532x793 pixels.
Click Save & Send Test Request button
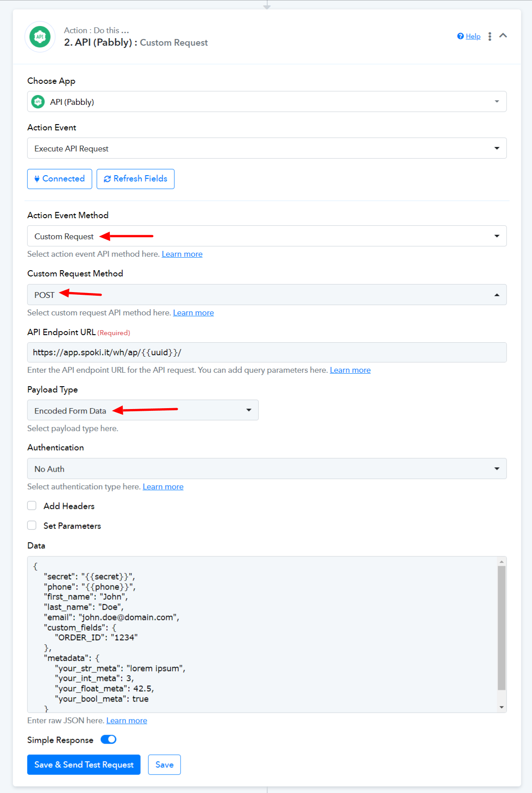tap(84, 764)
